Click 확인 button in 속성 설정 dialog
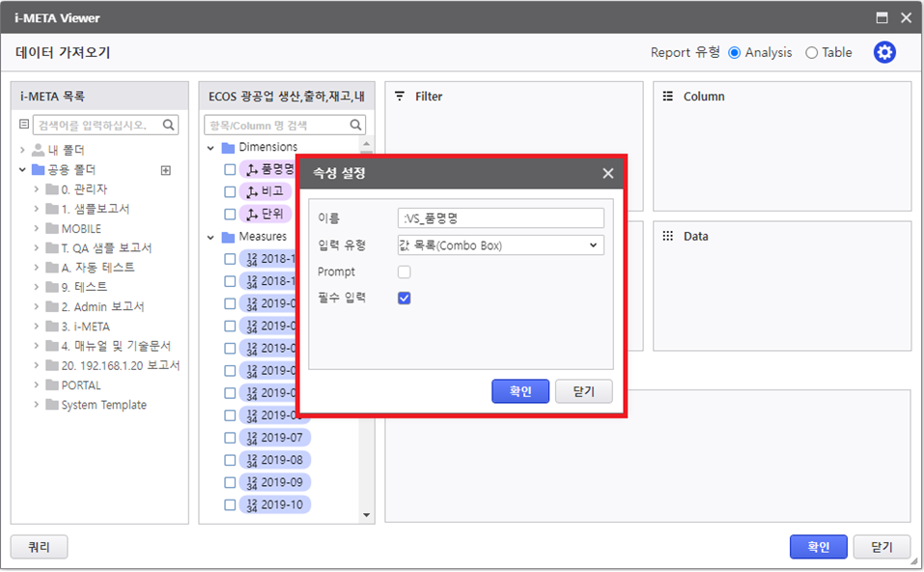The height and width of the screenshot is (572, 924). pos(520,391)
